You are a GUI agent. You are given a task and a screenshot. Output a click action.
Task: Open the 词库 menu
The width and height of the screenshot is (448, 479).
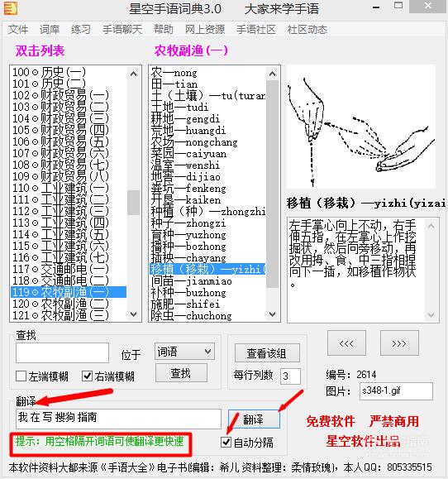tap(50, 30)
